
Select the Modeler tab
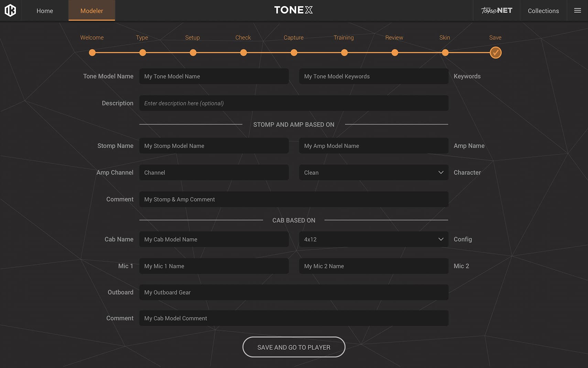point(91,11)
